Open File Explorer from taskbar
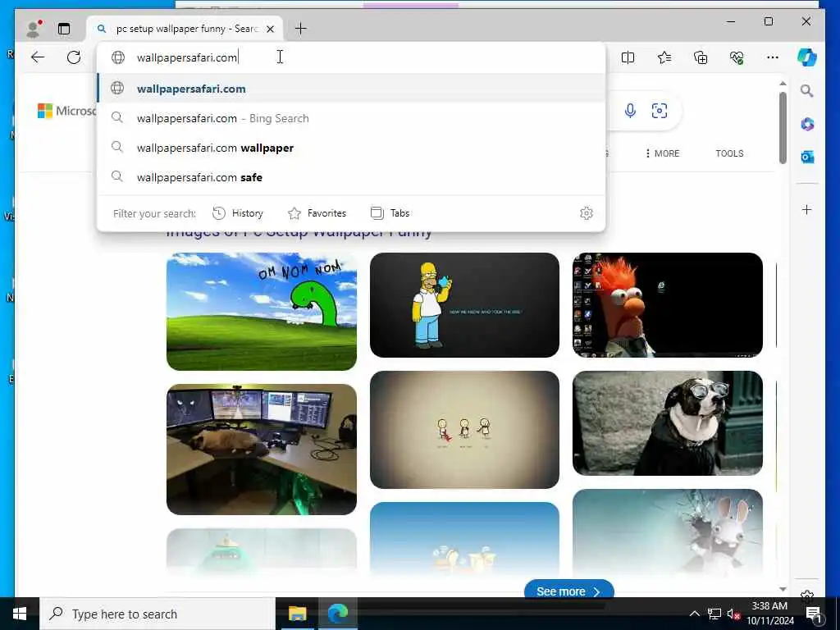The width and height of the screenshot is (840, 630). pos(297,614)
